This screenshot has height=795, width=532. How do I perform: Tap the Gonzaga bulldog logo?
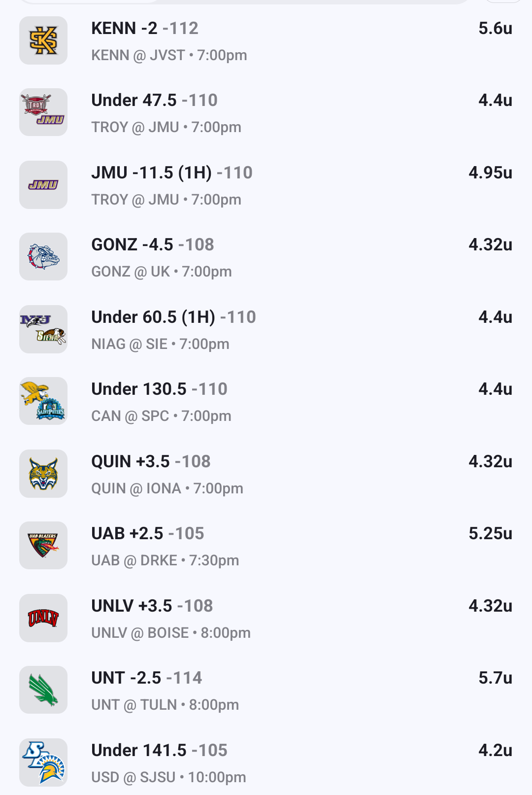[x=43, y=257]
